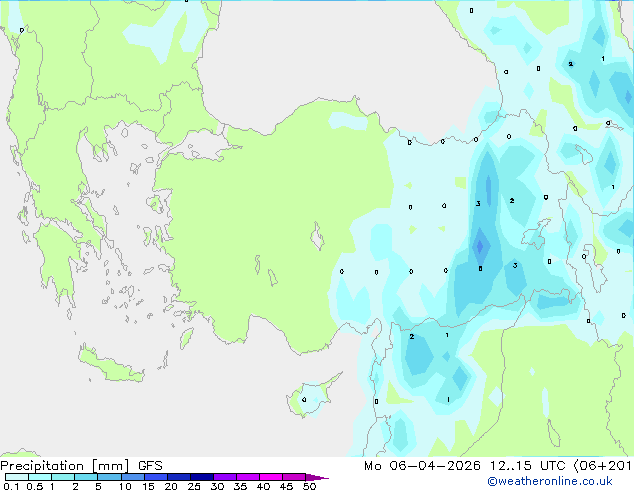Viewport: 634px width, 490px height.
Task: Click the "GFS" model label
Action: pyautogui.click(x=150, y=466)
